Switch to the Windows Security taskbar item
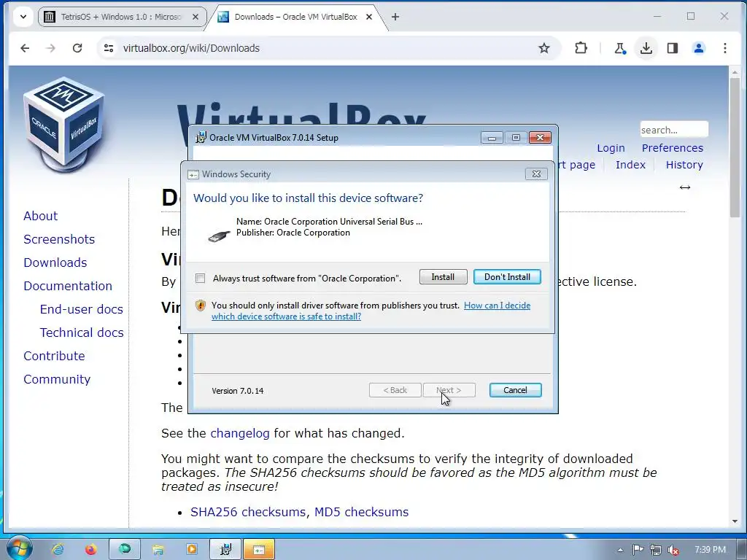Screen dimensions: 747x560 tap(259, 549)
